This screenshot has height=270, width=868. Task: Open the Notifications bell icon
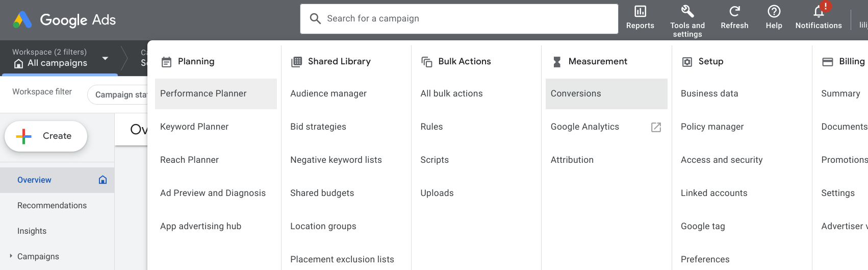click(x=819, y=12)
